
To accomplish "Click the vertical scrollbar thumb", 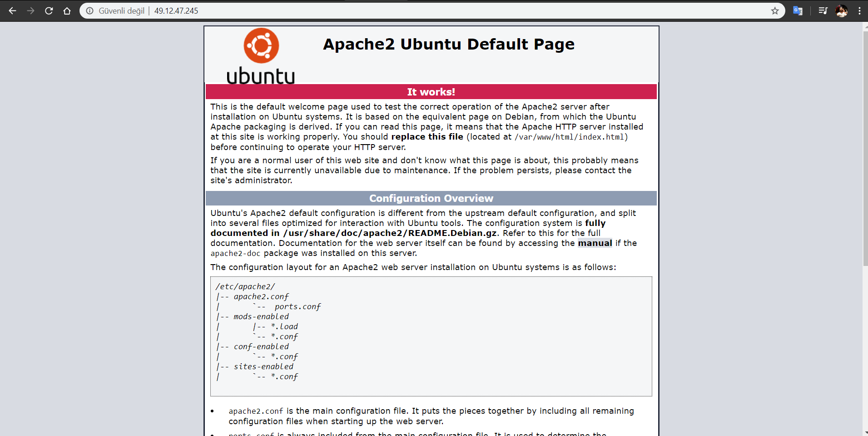I will click(x=865, y=148).
